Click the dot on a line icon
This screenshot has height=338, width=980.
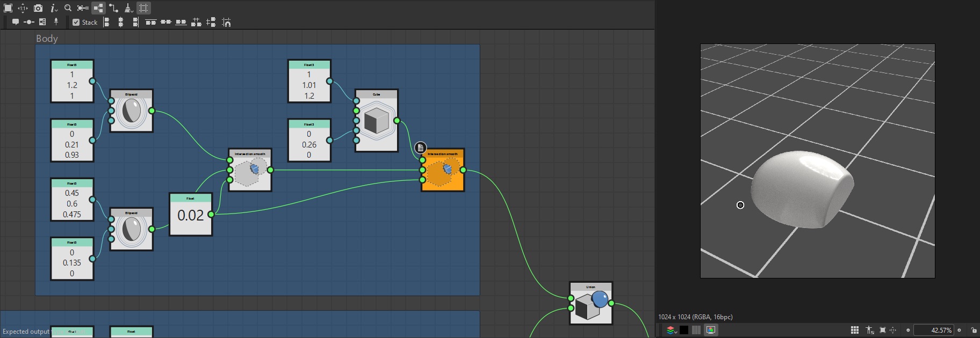(x=29, y=22)
